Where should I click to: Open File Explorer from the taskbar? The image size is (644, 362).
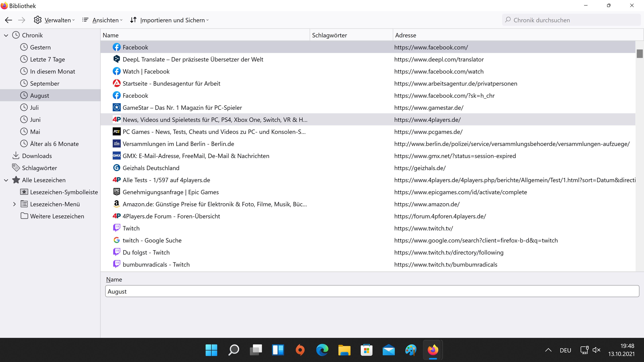tap(344, 350)
